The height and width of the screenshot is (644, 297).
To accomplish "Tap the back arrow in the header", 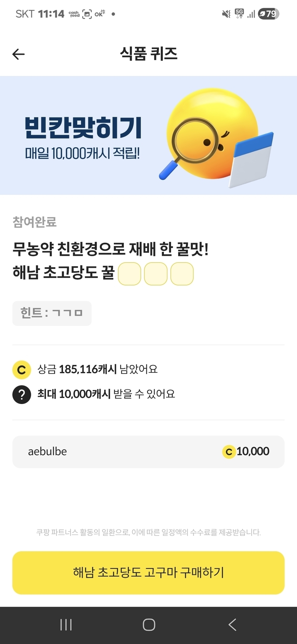I will tap(19, 54).
